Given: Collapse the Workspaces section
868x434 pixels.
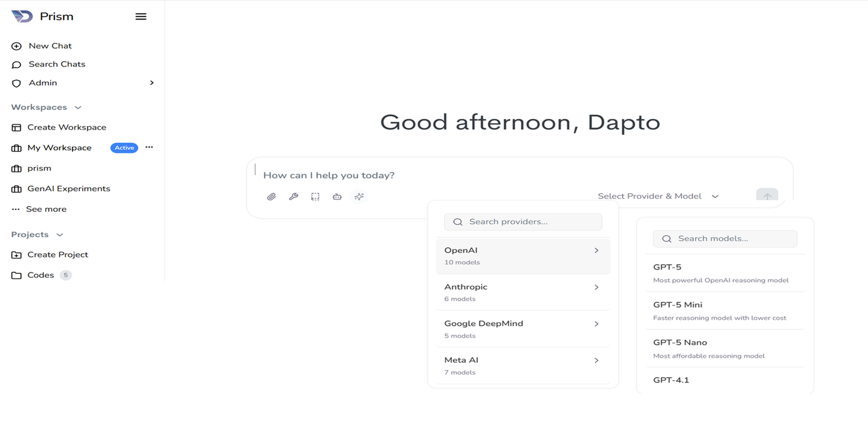Looking at the screenshot, I should point(78,107).
